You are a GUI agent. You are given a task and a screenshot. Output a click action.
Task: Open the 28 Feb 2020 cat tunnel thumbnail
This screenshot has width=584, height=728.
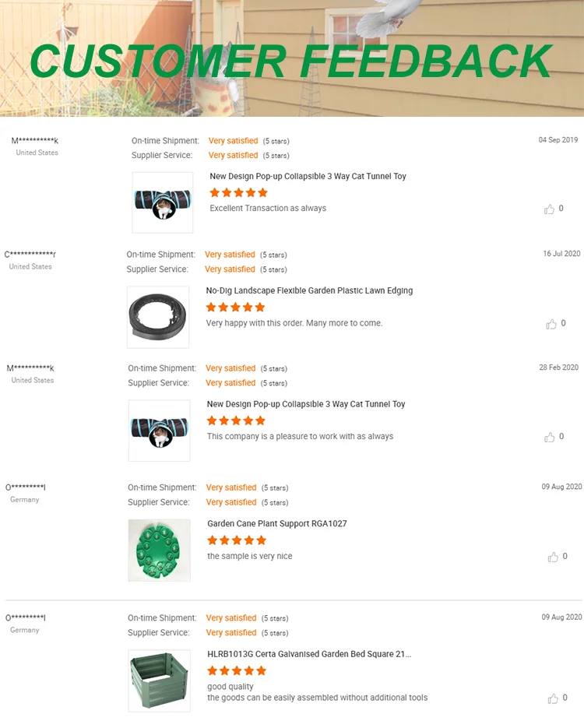(x=159, y=431)
